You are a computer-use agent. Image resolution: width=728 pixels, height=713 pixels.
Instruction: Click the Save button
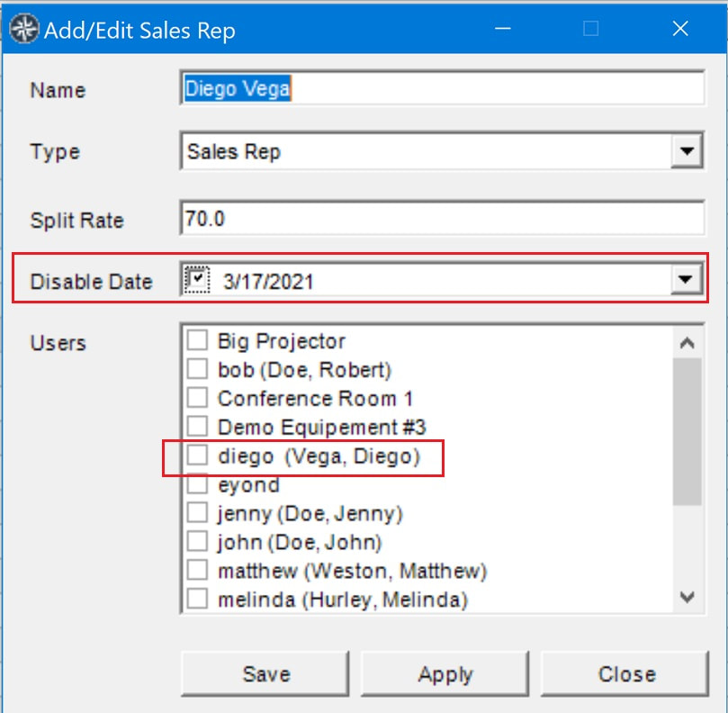coord(265,674)
